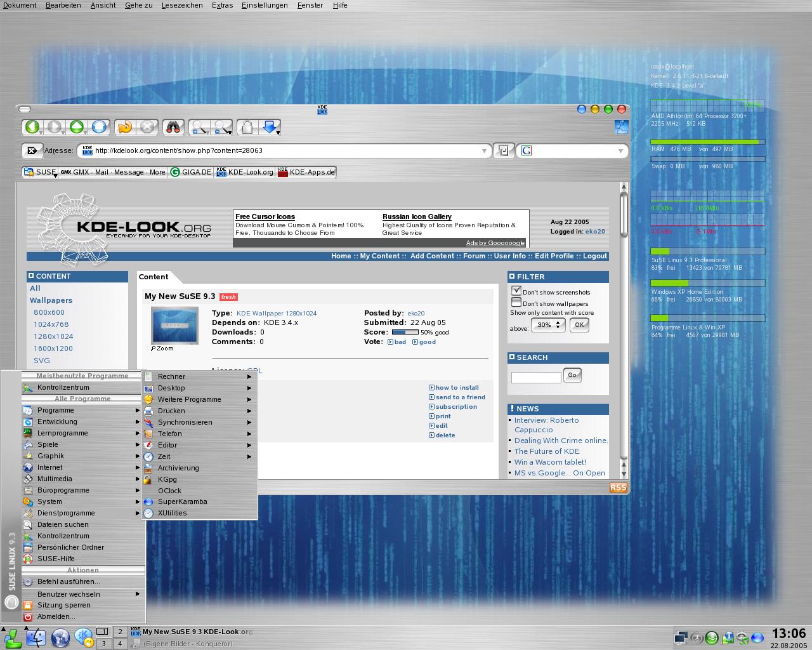Click the Eigene Bilder Konqueror taskbar entry
This screenshot has height=650, width=812.
(181, 644)
